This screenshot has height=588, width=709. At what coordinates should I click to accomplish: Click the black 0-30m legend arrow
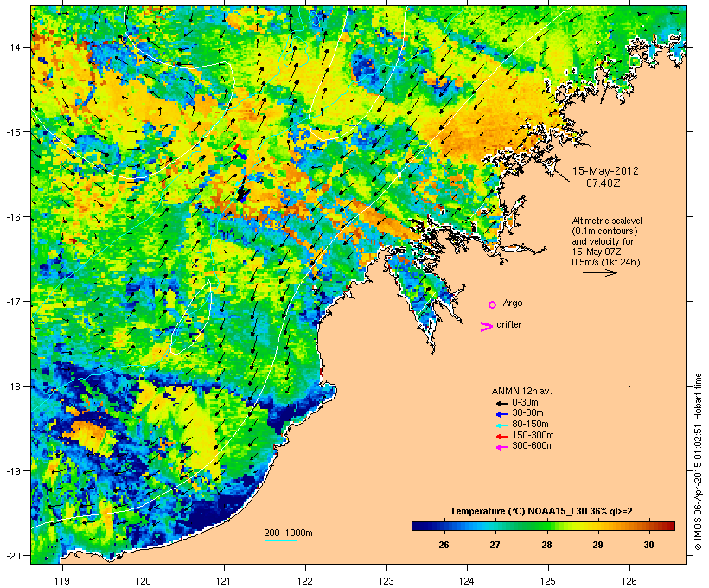(x=501, y=403)
